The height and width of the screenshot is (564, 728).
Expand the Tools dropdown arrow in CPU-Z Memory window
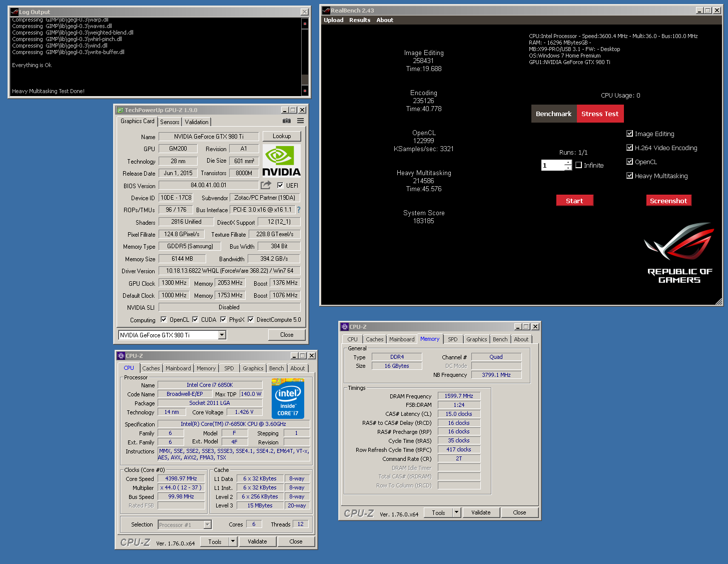point(456,512)
